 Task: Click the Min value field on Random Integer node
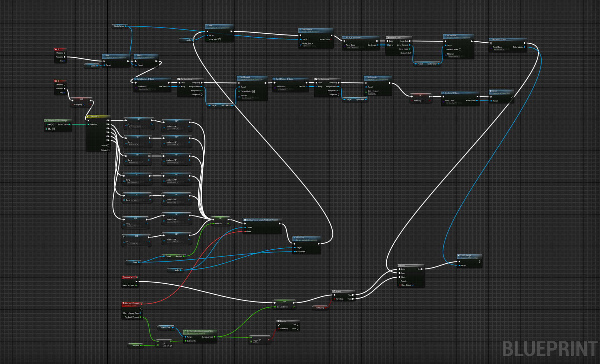[53, 125]
